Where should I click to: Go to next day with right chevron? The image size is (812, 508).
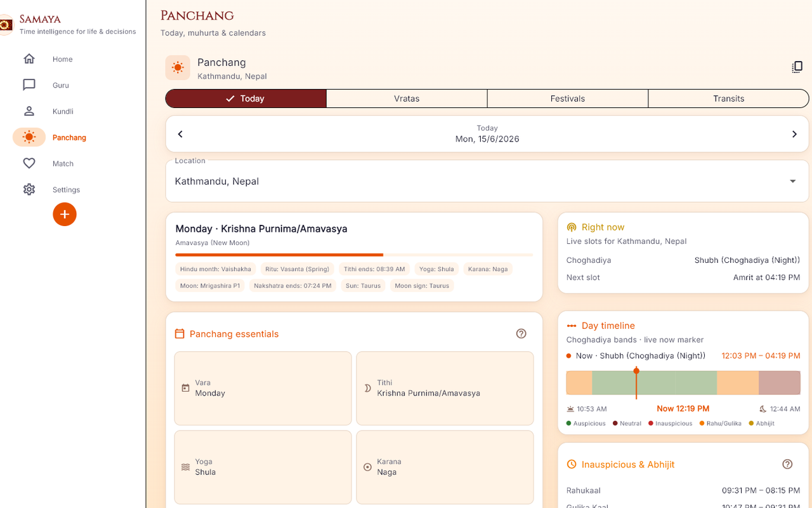[x=794, y=134]
